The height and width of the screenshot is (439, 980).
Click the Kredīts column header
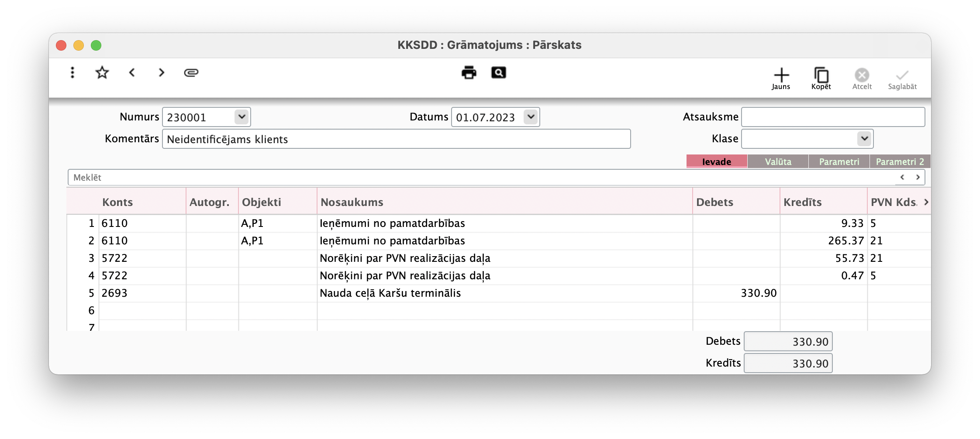824,202
